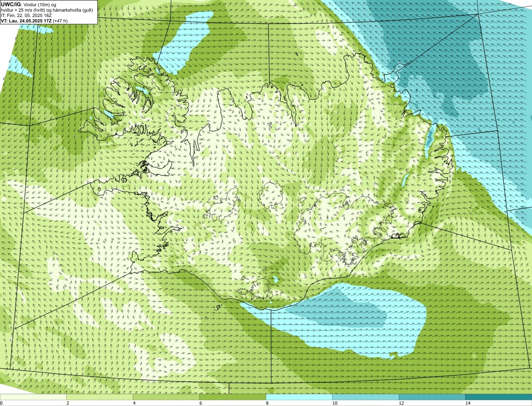
Task: Click the darkest teal legend segment above 14
Action: tap(499, 397)
